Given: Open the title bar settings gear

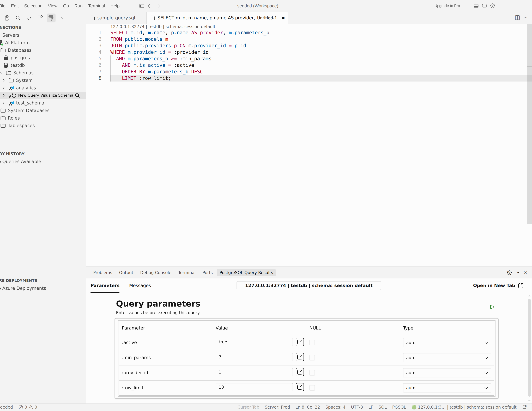Looking at the screenshot, I should (x=493, y=6).
